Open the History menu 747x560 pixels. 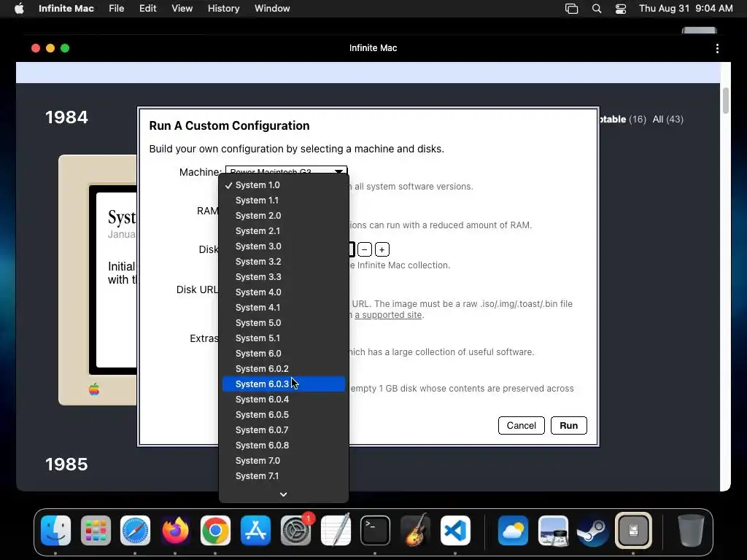click(223, 9)
